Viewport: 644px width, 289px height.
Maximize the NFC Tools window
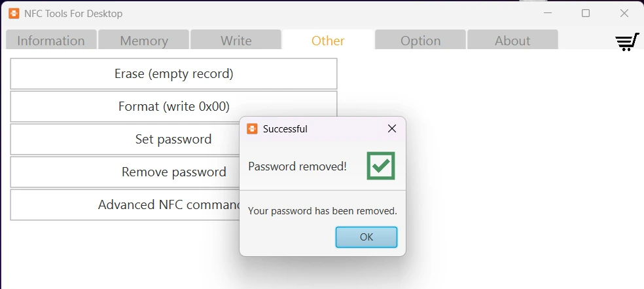[586, 13]
